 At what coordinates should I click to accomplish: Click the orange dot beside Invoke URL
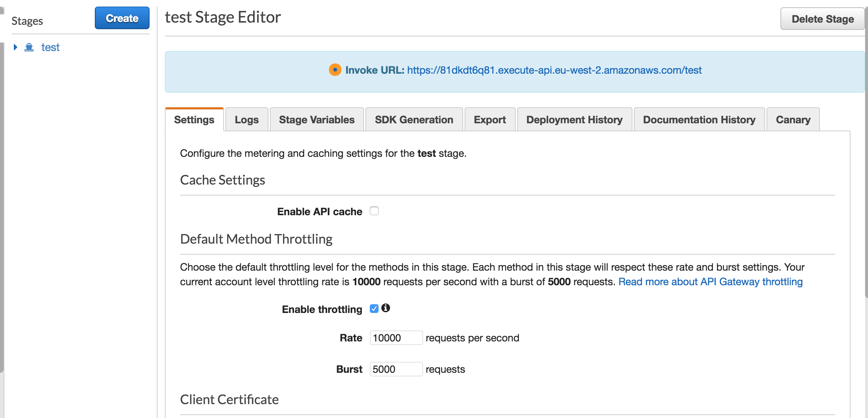[335, 70]
